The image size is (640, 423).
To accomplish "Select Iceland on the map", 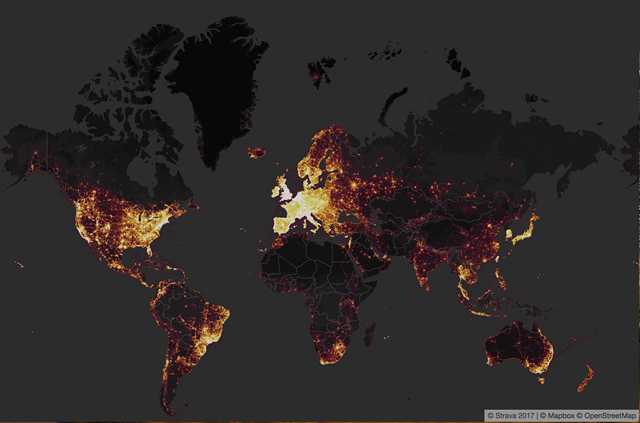I will tap(257, 151).
